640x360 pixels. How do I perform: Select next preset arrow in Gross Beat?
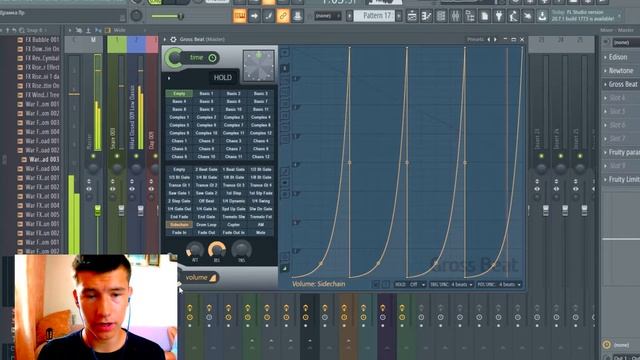(x=495, y=39)
